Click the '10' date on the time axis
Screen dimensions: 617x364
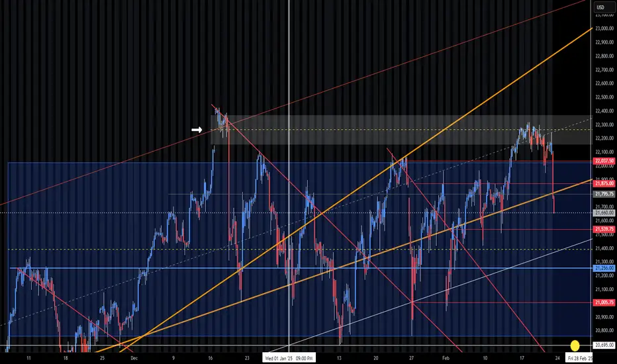pos(485,358)
